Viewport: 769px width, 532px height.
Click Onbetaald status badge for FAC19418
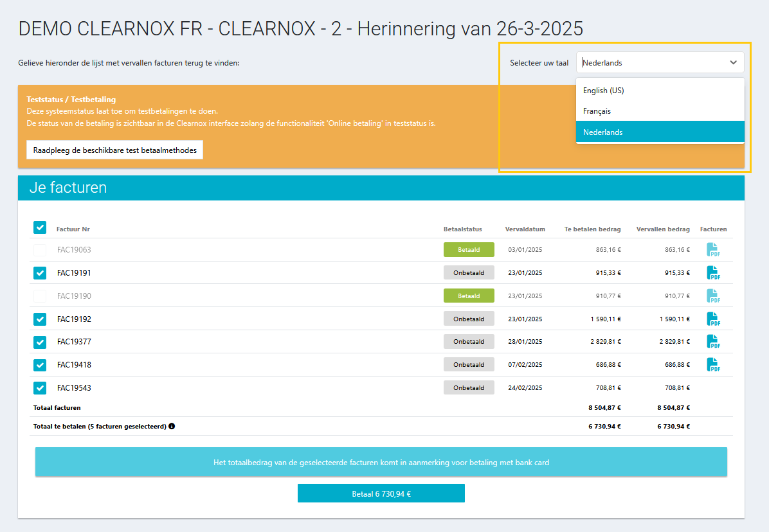[469, 365]
